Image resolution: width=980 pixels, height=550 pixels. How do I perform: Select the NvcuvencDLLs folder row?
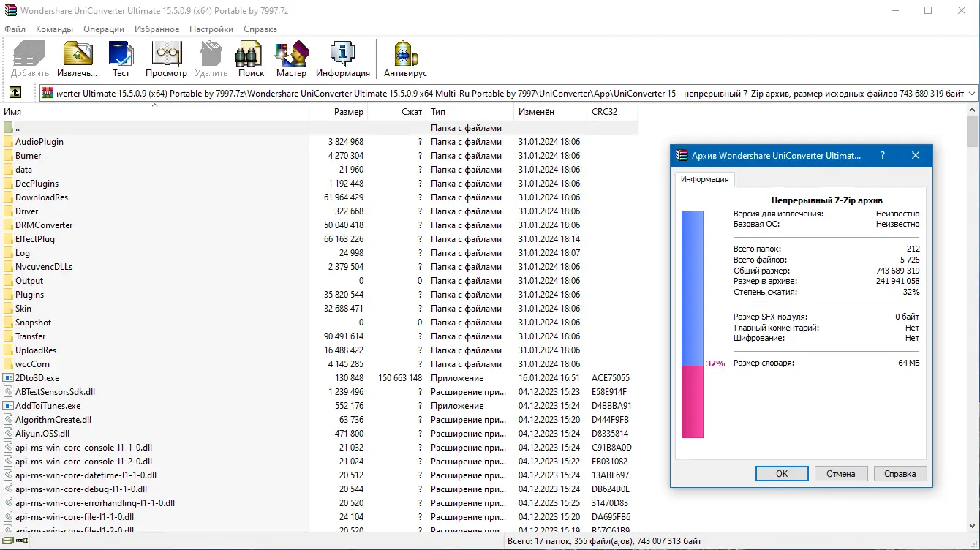[319, 267]
